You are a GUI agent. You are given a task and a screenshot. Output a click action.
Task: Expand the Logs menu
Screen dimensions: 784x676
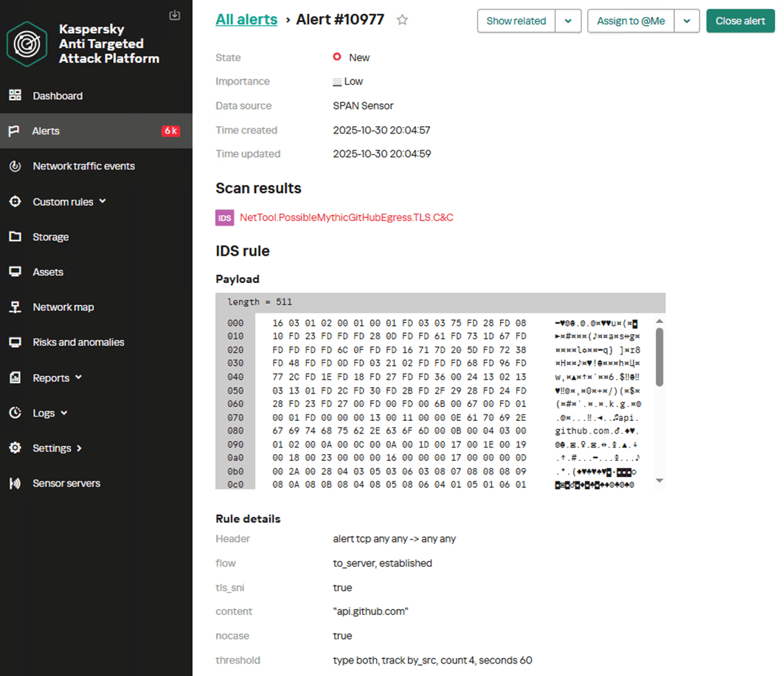coord(64,413)
